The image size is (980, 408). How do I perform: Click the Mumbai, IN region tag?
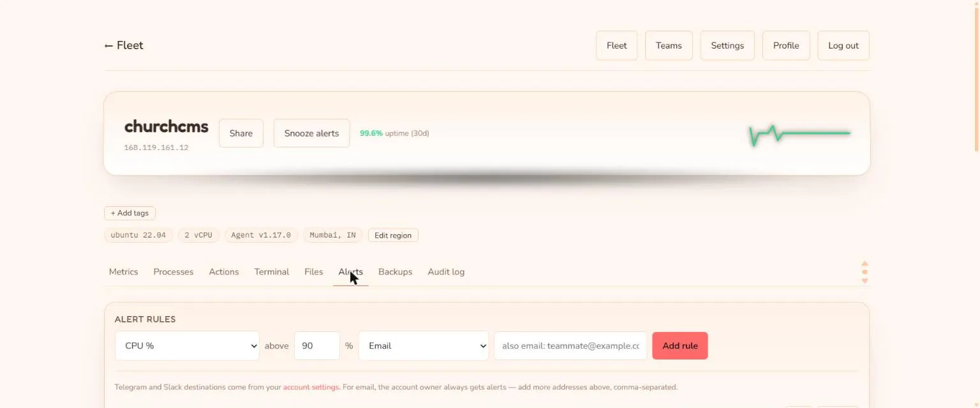(332, 235)
